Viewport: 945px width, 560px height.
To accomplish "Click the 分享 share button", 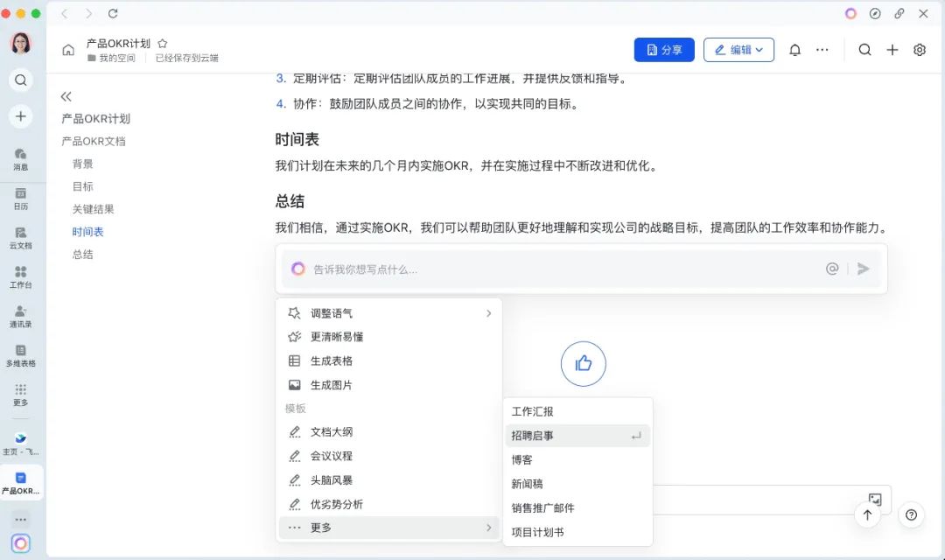I will click(x=664, y=50).
